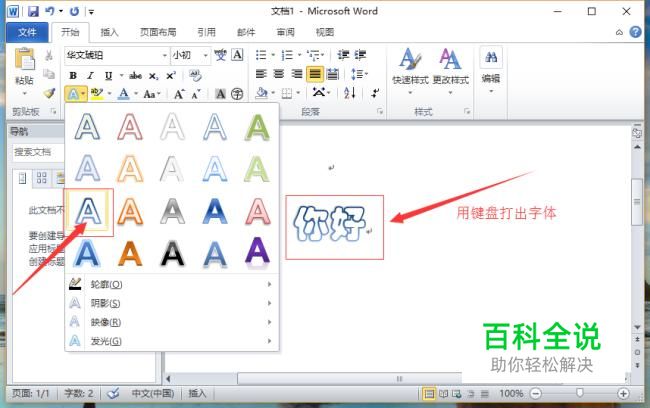Click the Shading paint bucket icon
Screen dimensions: 650x408
[x=262, y=93]
